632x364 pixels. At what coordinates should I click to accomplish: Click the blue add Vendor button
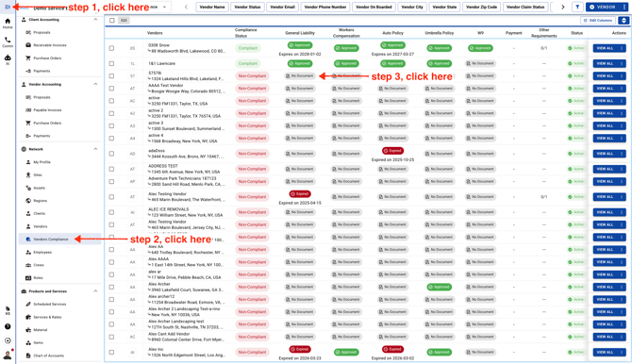click(x=604, y=7)
